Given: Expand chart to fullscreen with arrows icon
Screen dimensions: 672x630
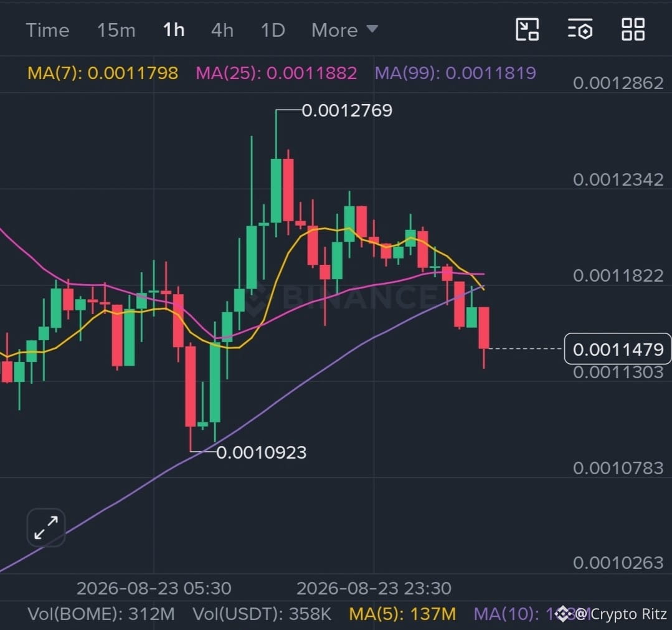Looking at the screenshot, I should 46,528.
